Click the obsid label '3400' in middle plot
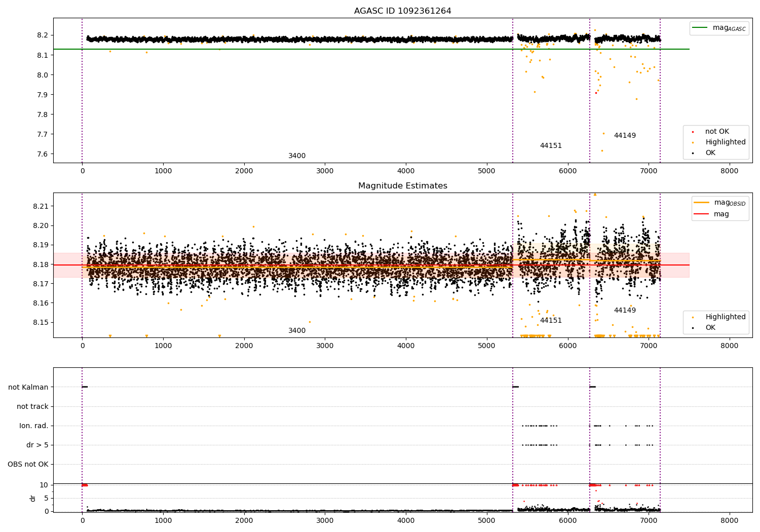The height and width of the screenshot is (532, 760). (297, 331)
